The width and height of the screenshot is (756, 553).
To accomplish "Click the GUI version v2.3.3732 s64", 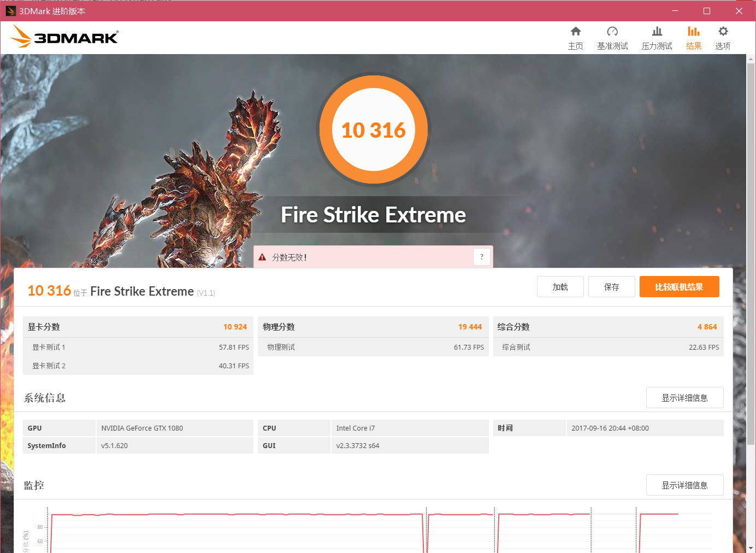I will 358,446.
